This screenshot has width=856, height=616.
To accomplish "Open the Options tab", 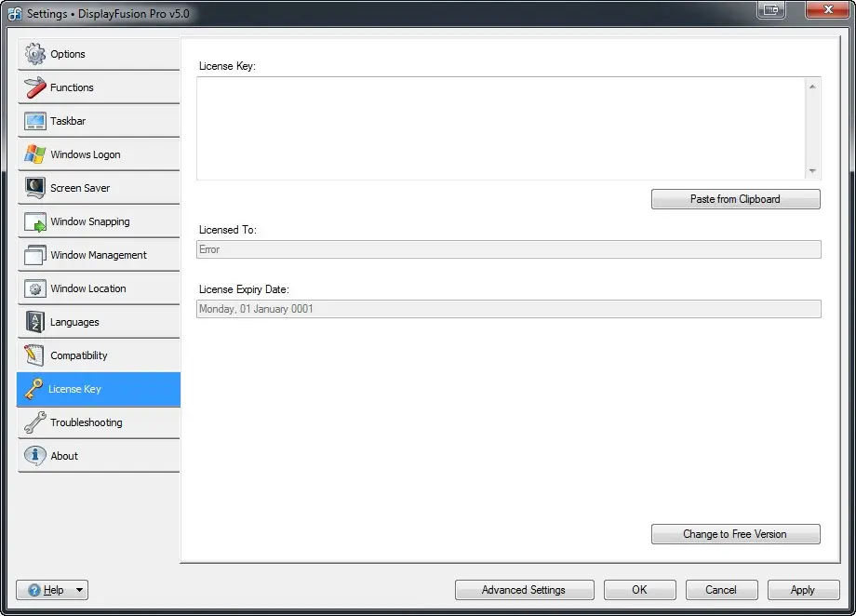I will click(x=99, y=54).
